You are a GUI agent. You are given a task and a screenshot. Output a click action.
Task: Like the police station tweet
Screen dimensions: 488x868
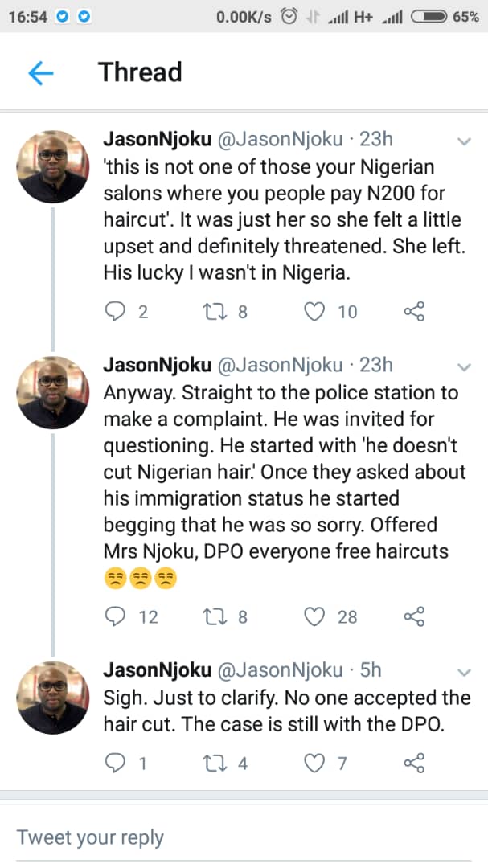(x=314, y=616)
